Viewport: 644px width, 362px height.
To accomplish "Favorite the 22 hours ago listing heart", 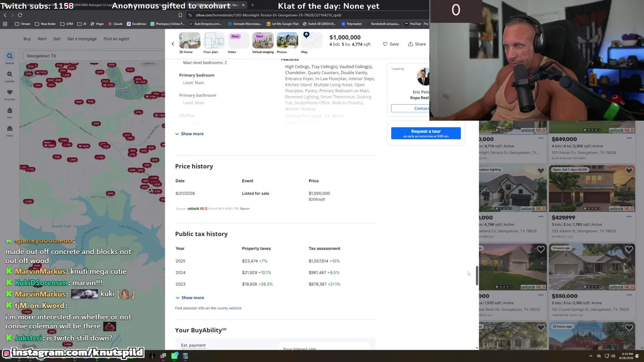I will (629, 328).
